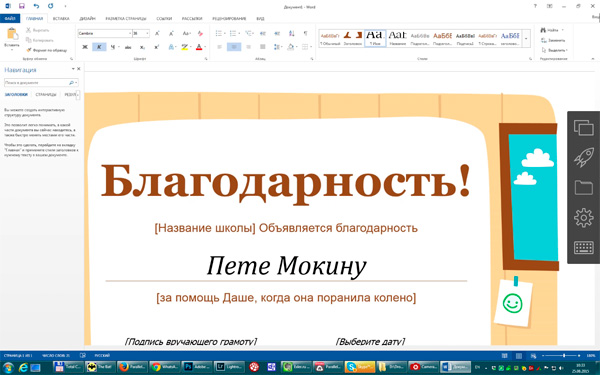Viewport: 600px width, 375px height.
Task: Toggle bold formatting (Ж) in ribbon
Action: [85, 47]
